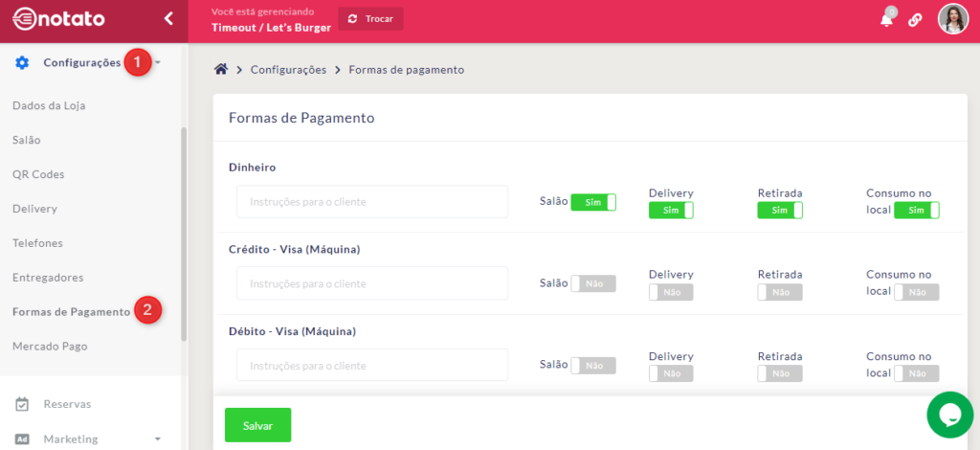Expand the Marketing submenu arrow

point(157,439)
